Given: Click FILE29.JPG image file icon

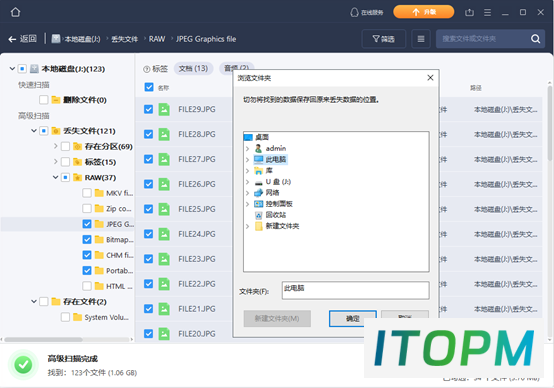Looking at the screenshot, I should point(164,109).
